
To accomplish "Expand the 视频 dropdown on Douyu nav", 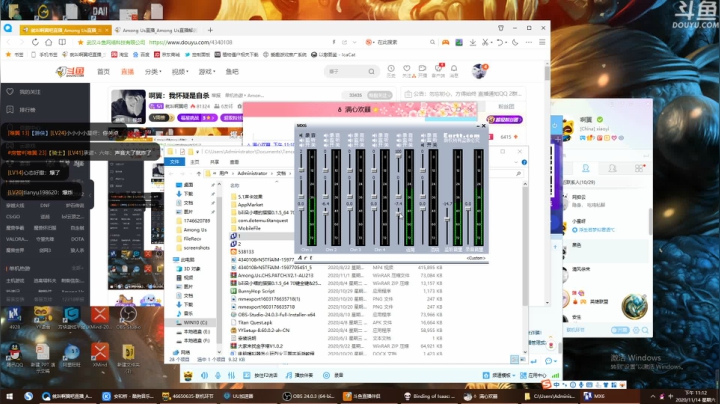I will click(x=180, y=72).
